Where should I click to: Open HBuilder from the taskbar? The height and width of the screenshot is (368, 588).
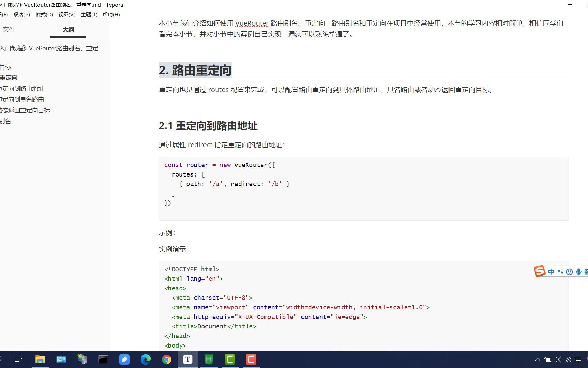(x=209, y=359)
